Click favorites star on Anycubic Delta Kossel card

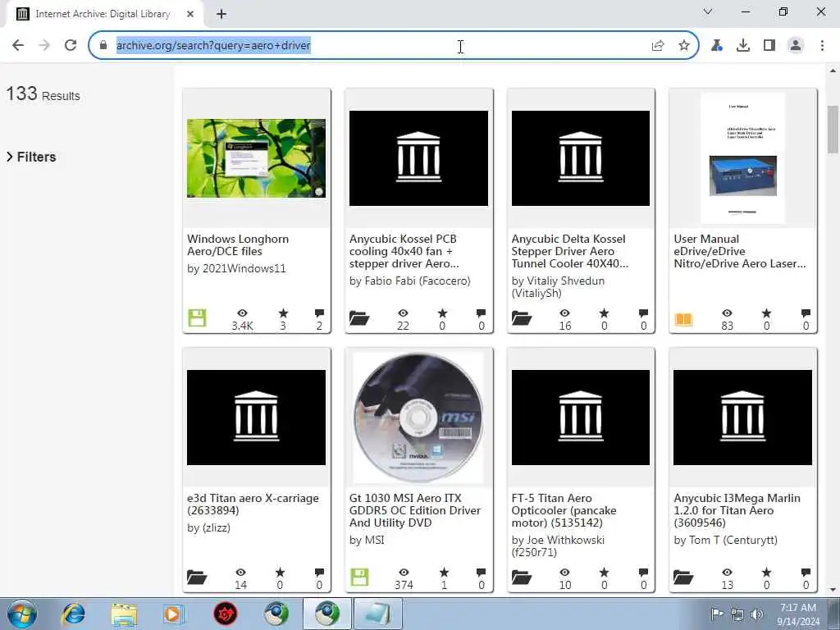point(605,313)
